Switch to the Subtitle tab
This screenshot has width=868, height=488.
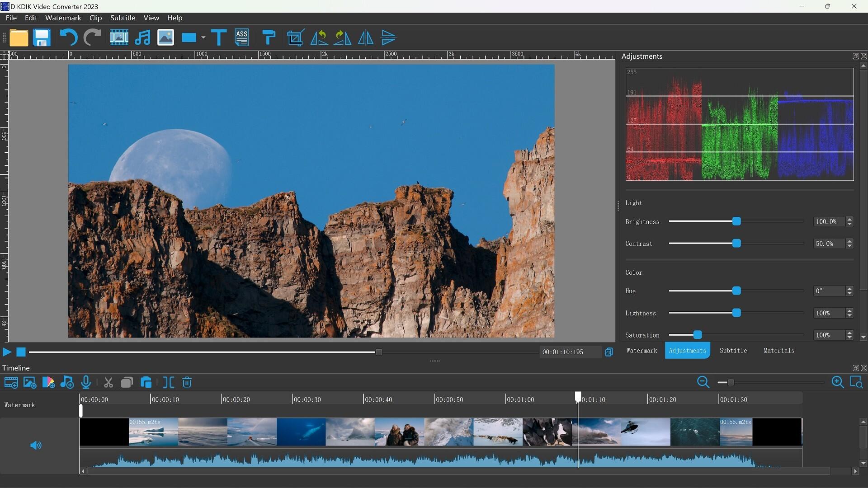coord(733,350)
